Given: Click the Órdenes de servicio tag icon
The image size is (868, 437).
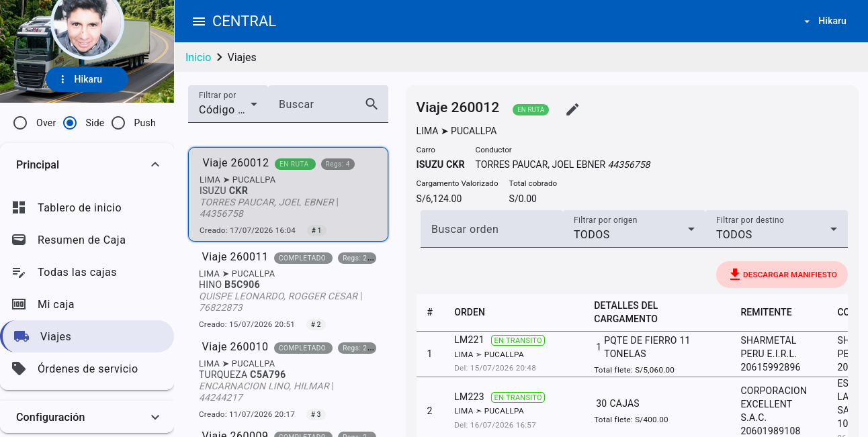Looking at the screenshot, I should [19, 369].
